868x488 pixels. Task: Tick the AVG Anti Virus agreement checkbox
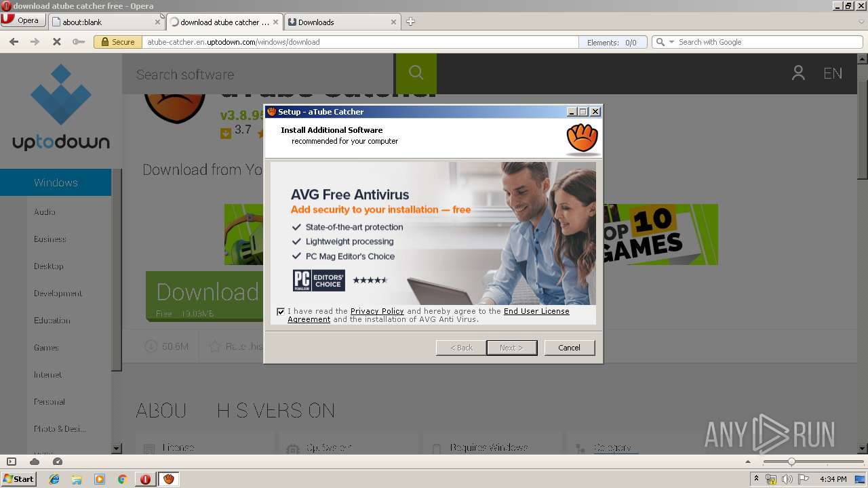(x=281, y=311)
